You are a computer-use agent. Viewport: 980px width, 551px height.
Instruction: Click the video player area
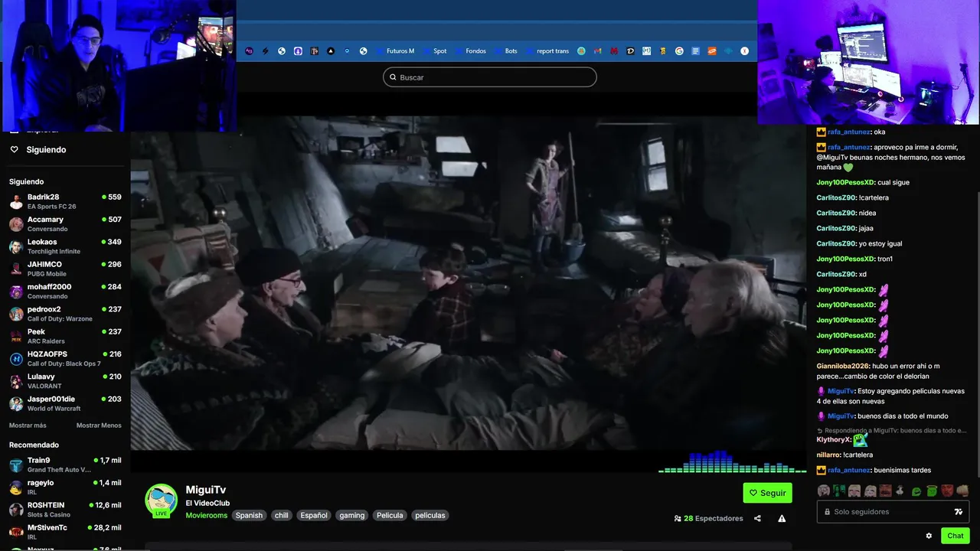[468, 283]
